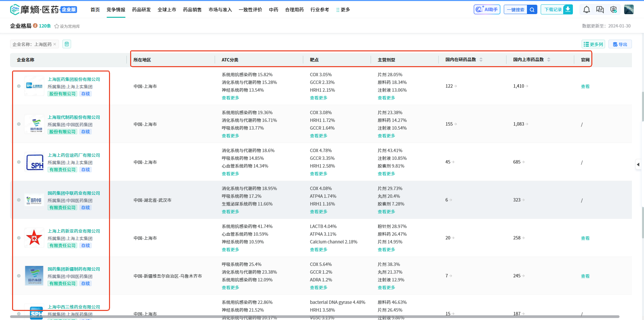
Task: Expand 靶点 查看更多 for 上药信谊 row
Action: point(319,174)
